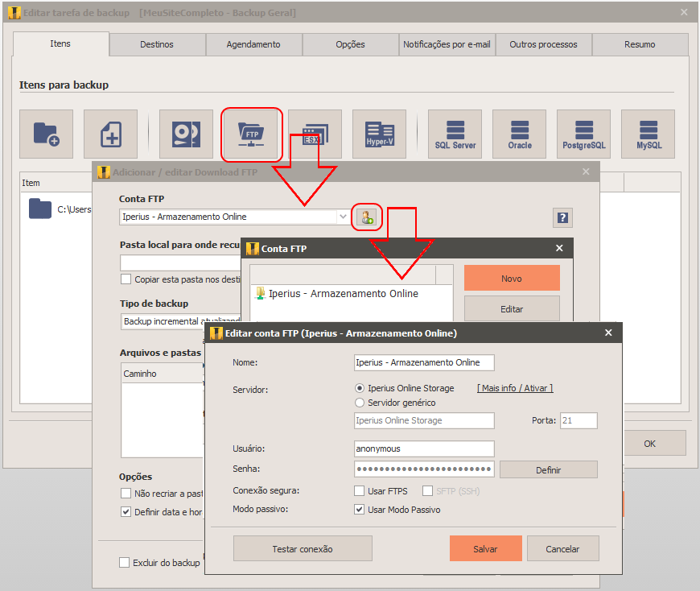Toggle Definir data e hora checkbox
700x591 pixels.
click(x=126, y=512)
